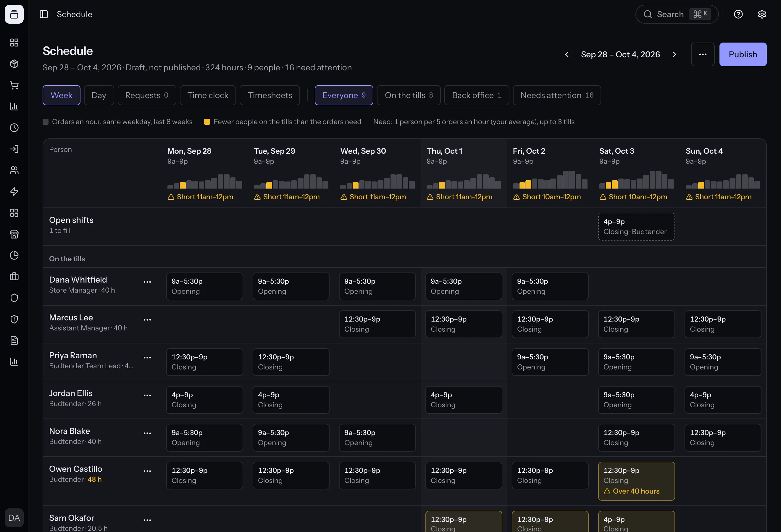Click the yellow understaffed legend swatch
The image size is (781, 532).
(207, 122)
